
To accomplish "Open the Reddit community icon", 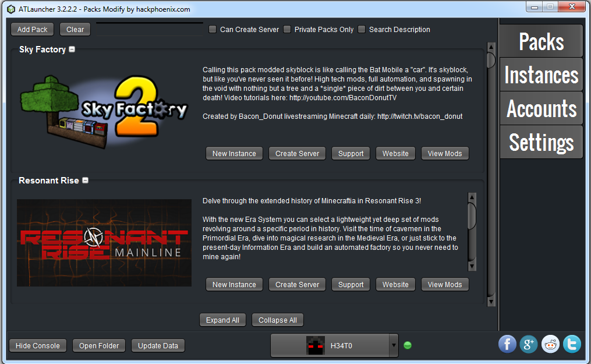I will (x=550, y=344).
